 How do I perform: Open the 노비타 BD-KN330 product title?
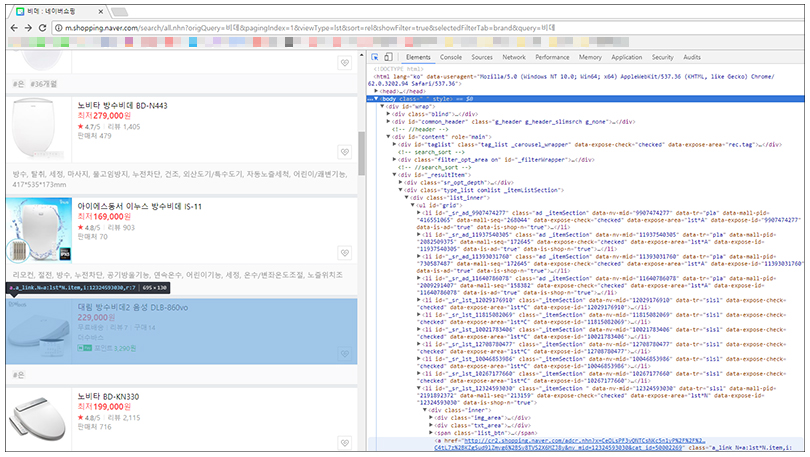pos(108,397)
